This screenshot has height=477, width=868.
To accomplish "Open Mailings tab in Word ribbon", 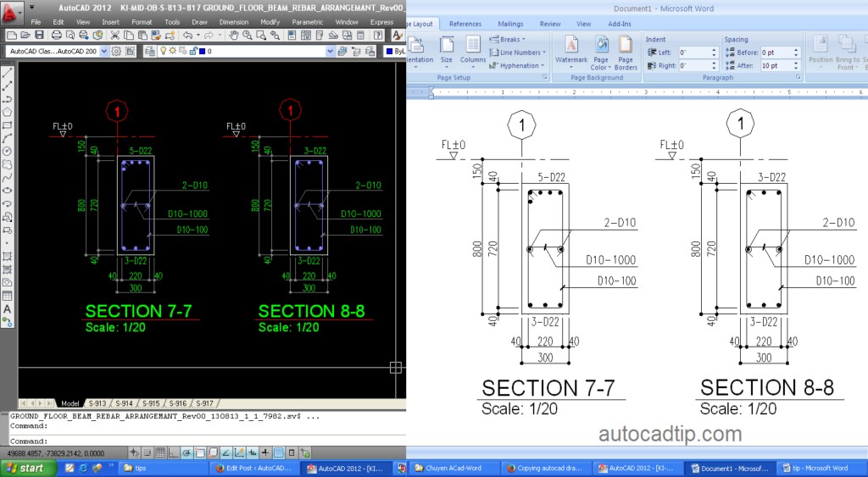I will click(x=510, y=25).
